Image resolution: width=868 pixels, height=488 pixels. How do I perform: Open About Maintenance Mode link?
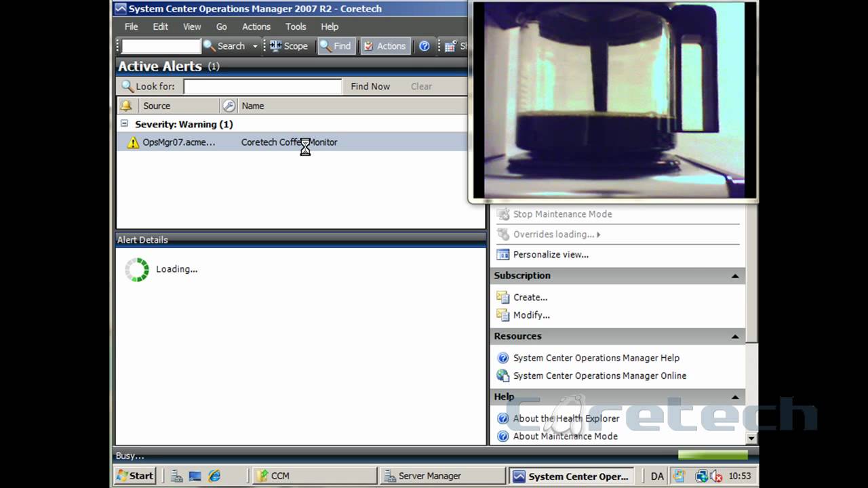566,436
